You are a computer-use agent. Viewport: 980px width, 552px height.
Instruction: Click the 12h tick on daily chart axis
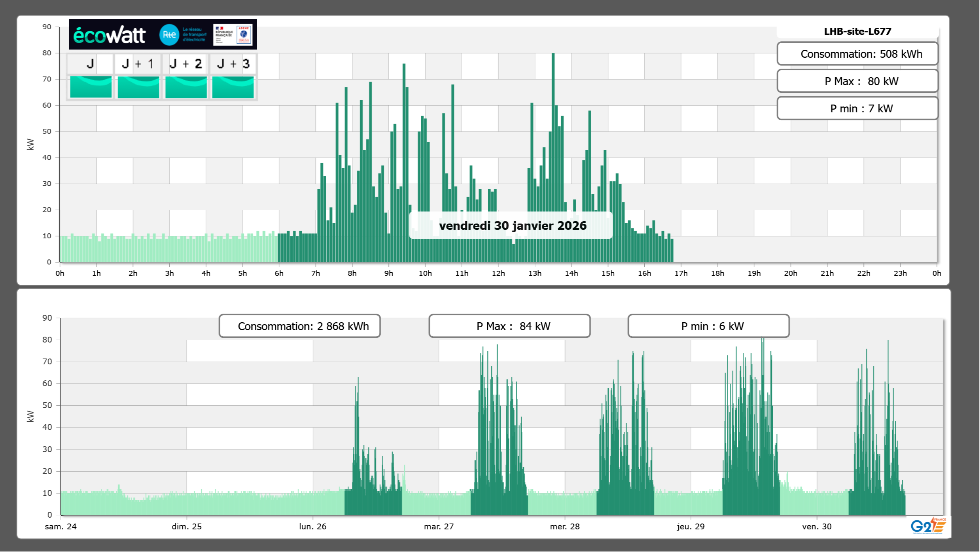498,273
